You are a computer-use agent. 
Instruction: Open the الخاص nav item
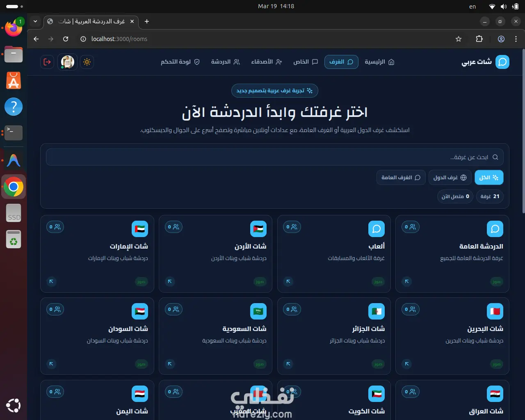(306, 62)
